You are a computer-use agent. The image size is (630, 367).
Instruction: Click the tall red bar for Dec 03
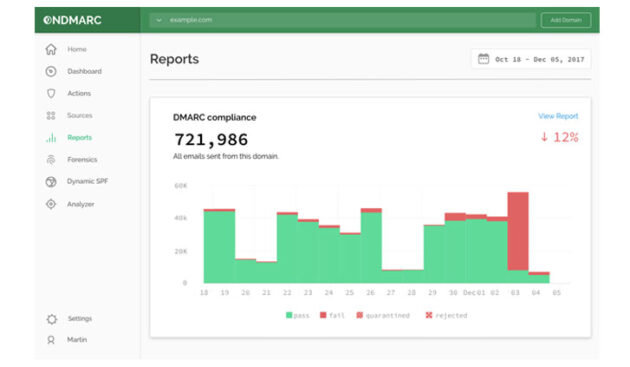point(518,231)
